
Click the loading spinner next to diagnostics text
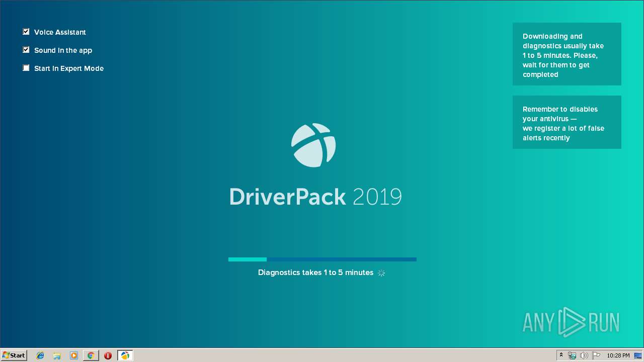tap(381, 273)
